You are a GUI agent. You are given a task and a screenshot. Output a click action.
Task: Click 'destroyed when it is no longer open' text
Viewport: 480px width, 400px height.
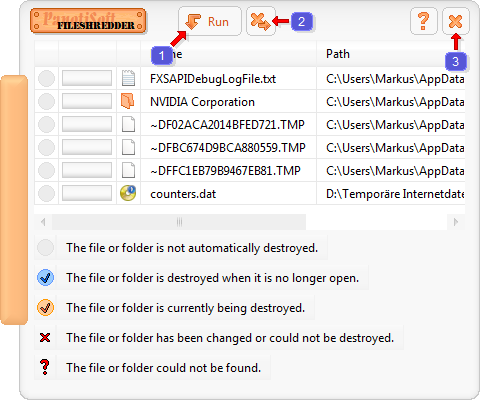[213, 278]
